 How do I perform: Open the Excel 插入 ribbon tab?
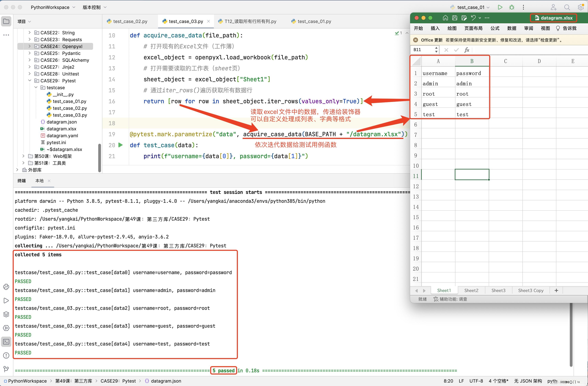click(x=435, y=28)
